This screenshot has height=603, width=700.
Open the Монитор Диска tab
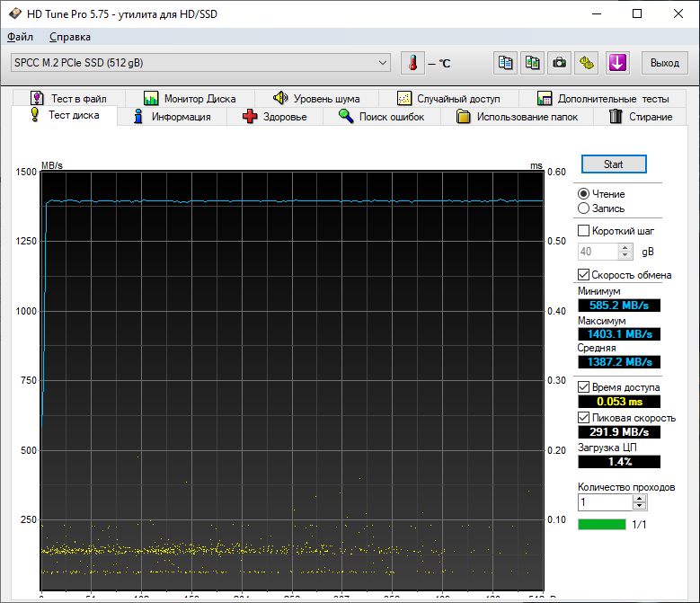[189, 99]
